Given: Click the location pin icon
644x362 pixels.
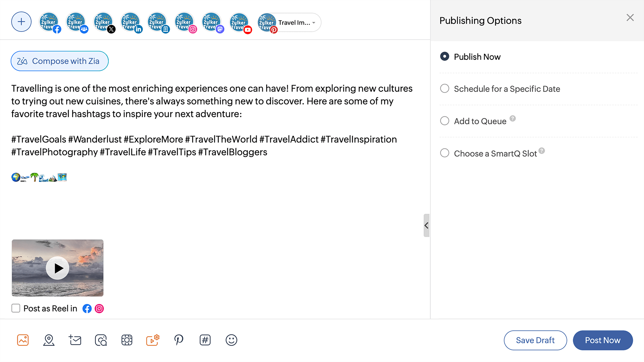Looking at the screenshot, I should click(49, 340).
